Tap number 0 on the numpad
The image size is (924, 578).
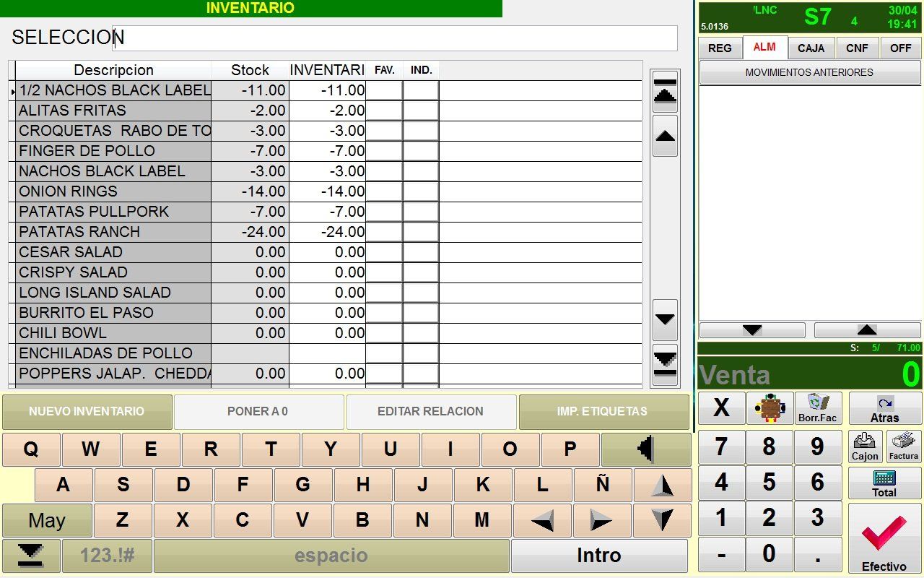[x=770, y=554]
